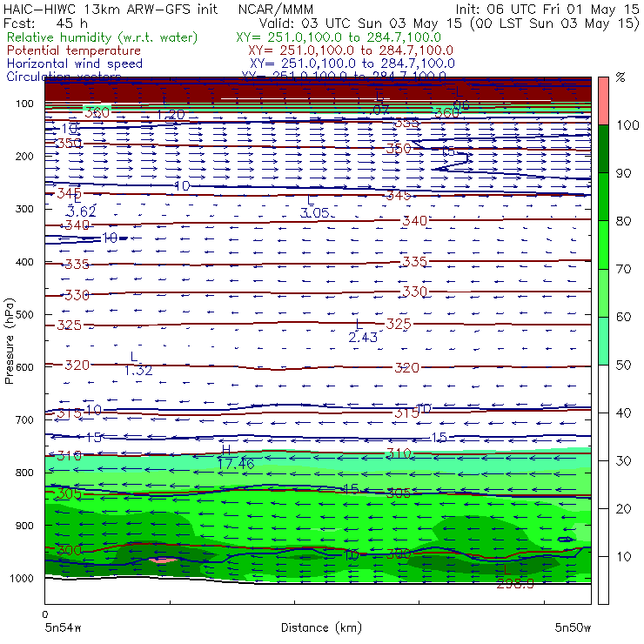Viewport: 644px width, 644px height.
Task: Click the pink humidity maximum blob near the surface
Action: tap(163, 560)
